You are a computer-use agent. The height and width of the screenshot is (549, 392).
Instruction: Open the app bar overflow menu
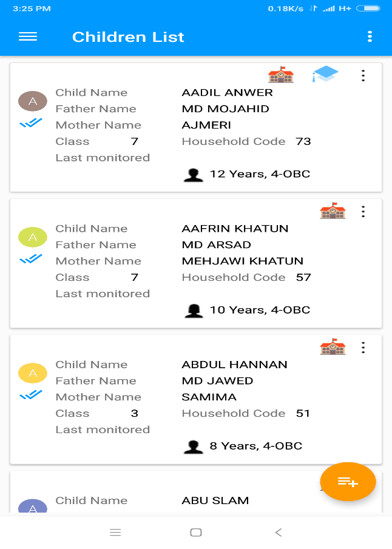(370, 36)
